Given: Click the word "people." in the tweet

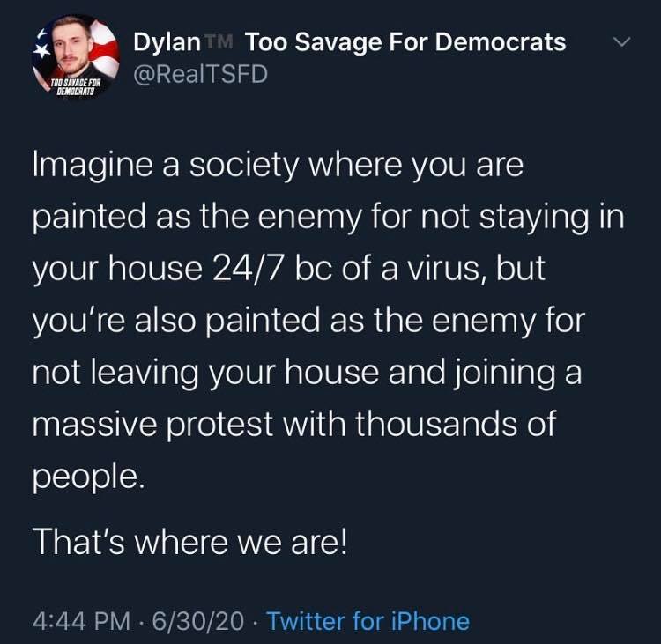Looking at the screenshot, I should pyautogui.click(x=86, y=476).
